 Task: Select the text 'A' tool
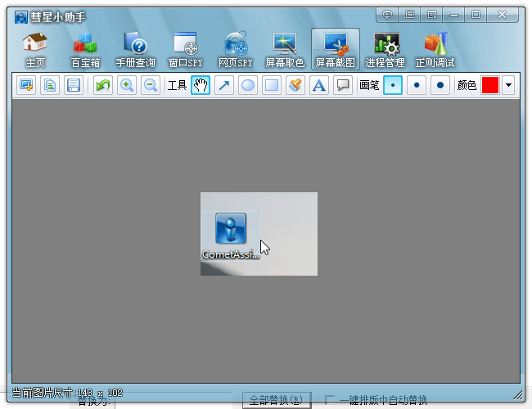point(319,85)
